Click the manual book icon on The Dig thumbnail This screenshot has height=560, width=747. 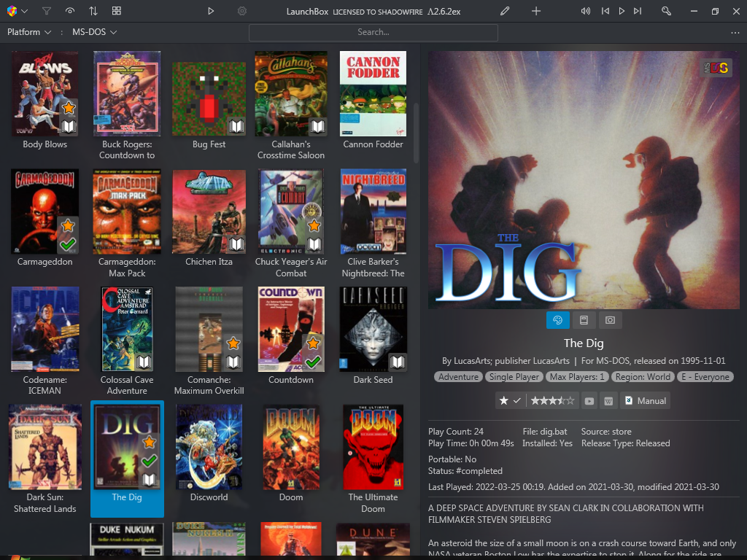(x=149, y=480)
